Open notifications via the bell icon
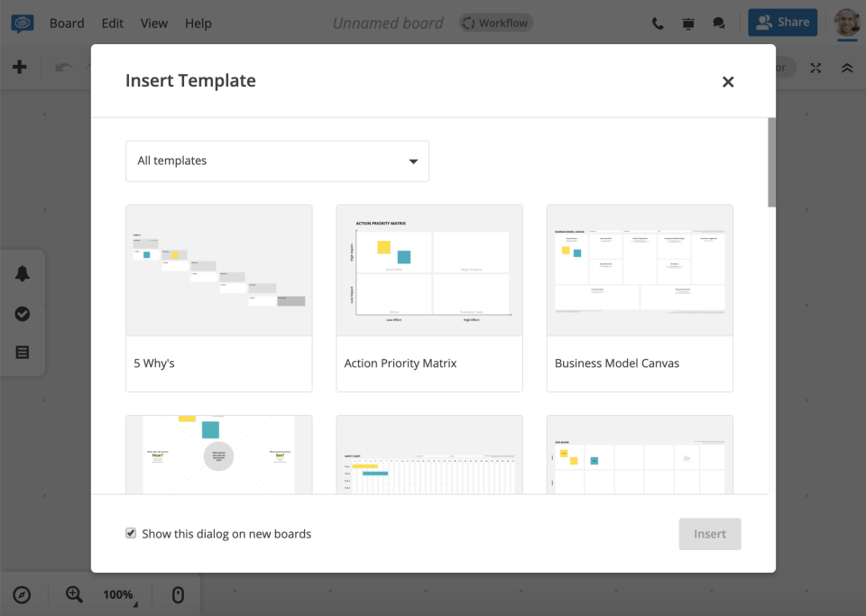The height and width of the screenshot is (616, 866). click(x=22, y=272)
